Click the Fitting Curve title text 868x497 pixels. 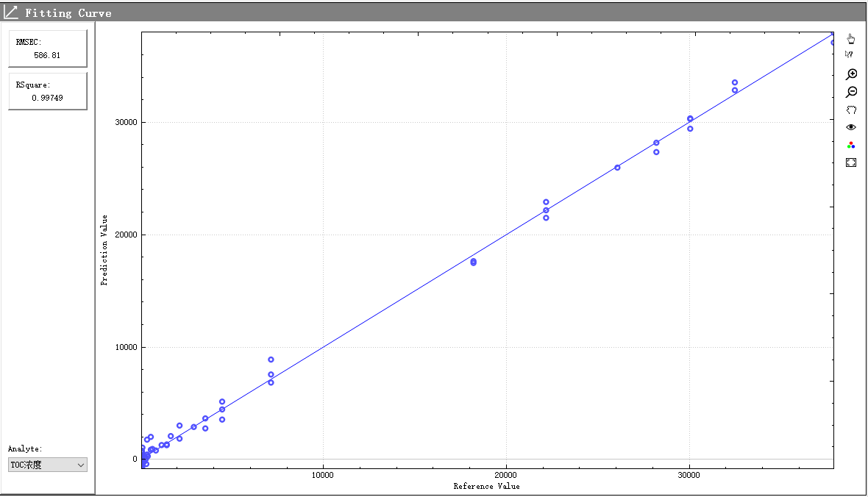click(x=68, y=13)
